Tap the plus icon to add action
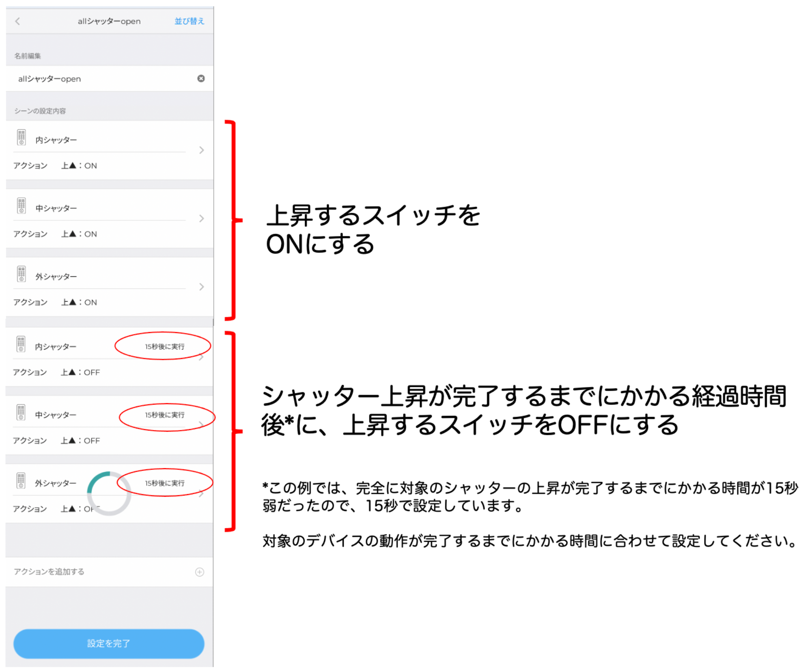This screenshot has height=670, width=812. tap(199, 572)
